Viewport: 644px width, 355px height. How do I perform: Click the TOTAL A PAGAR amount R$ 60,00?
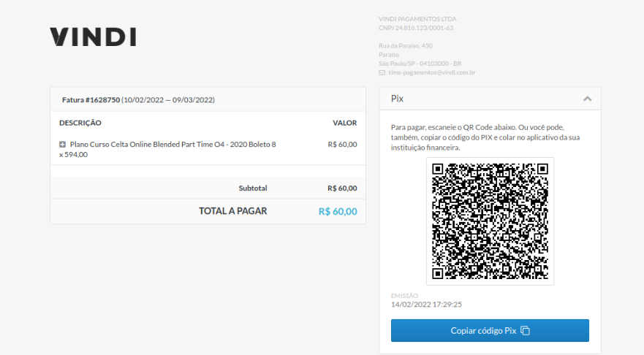(338, 211)
